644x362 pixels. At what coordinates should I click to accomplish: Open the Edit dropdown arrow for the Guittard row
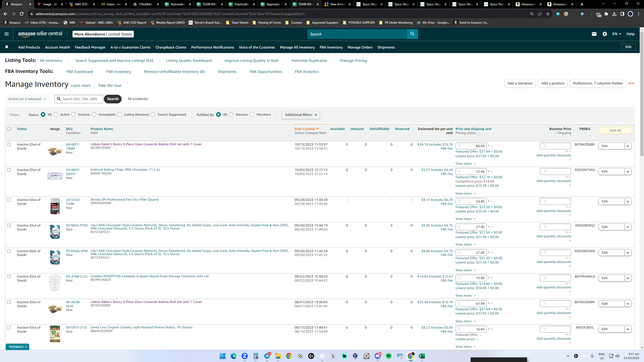click(x=628, y=171)
